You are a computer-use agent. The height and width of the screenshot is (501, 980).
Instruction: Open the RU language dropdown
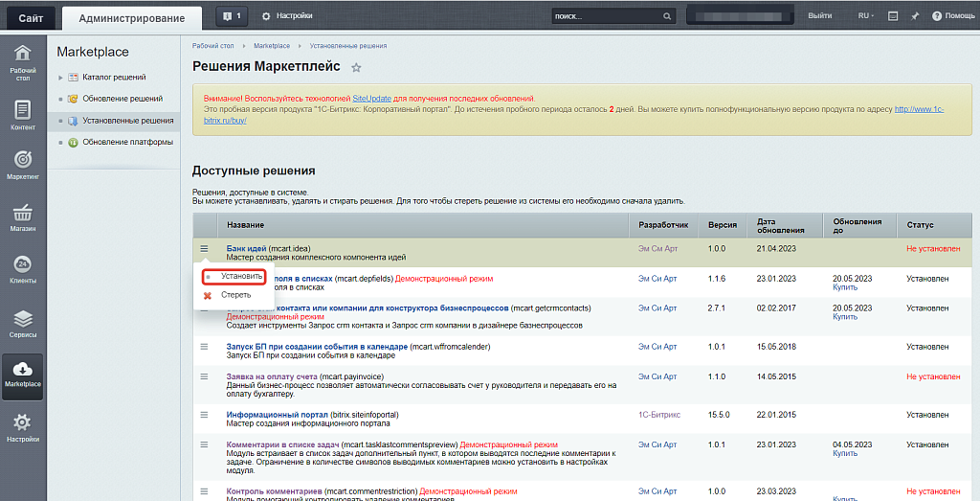[x=867, y=16]
